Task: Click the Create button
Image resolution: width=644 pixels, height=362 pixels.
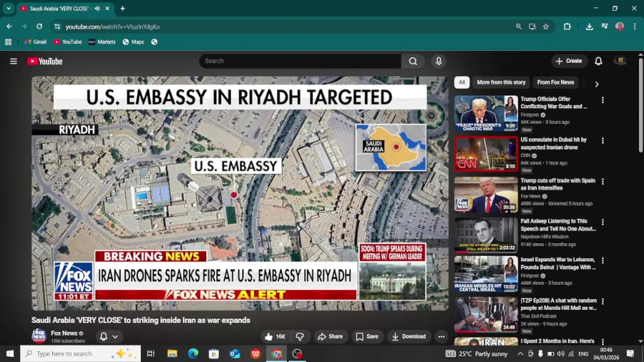Action: 569,61
